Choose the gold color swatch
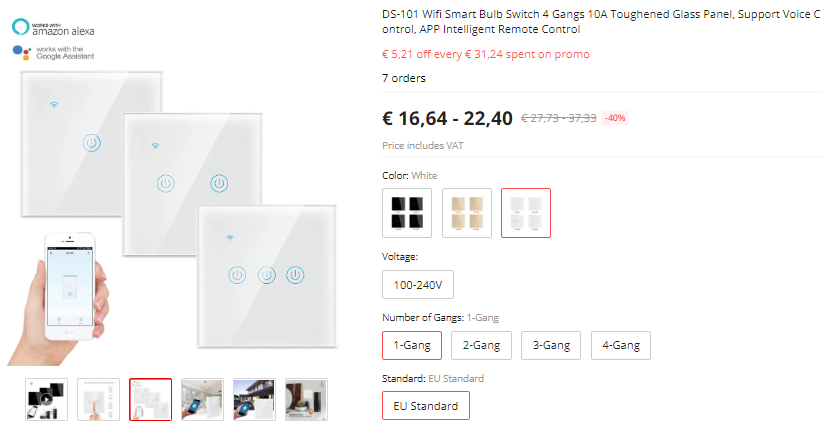This screenshot has height=433, width=828. pos(467,212)
